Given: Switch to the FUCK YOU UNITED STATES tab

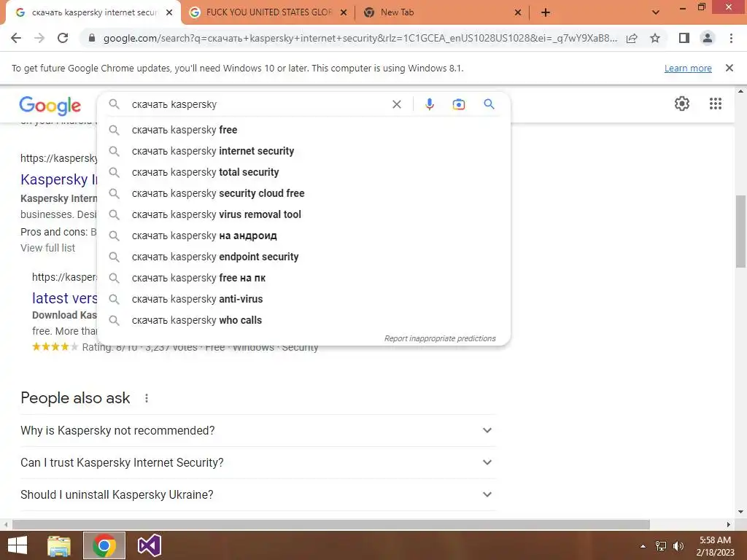Looking at the screenshot, I should [268, 12].
